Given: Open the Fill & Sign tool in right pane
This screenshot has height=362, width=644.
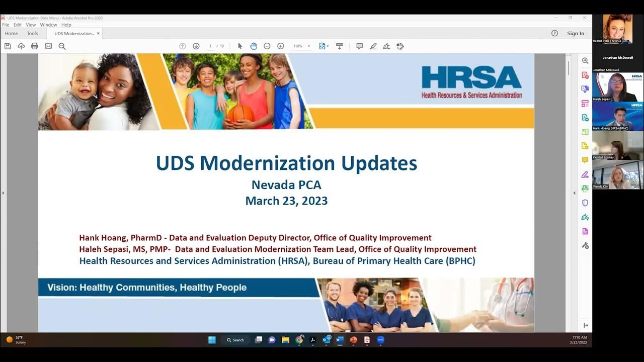Looking at the screenshot, I should [585, 174].
